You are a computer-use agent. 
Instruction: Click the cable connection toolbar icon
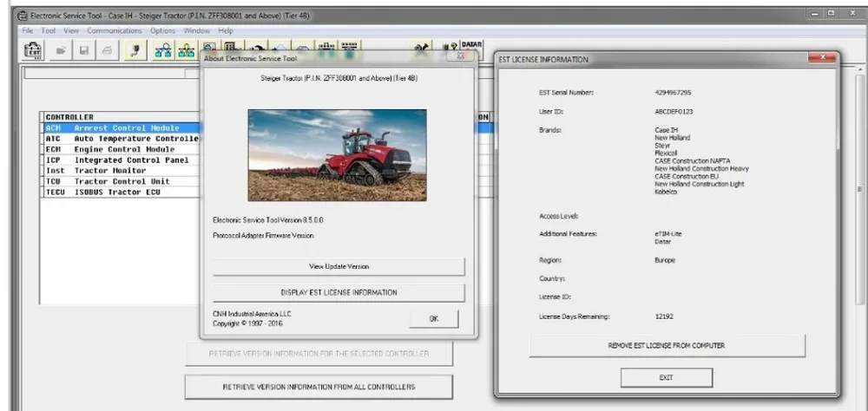coord(135,50)
